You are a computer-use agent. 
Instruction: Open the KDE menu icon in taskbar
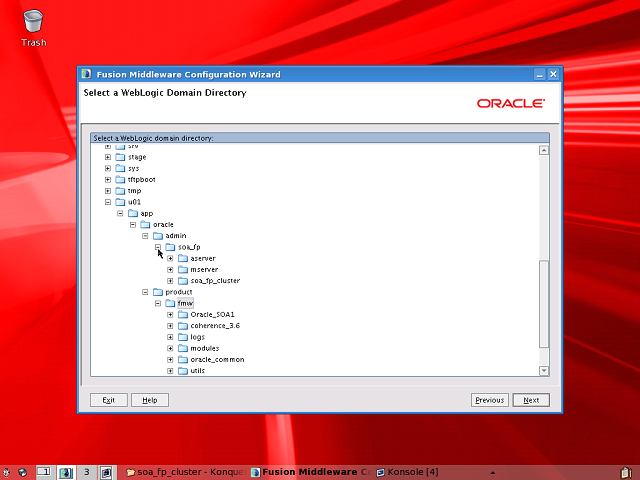[x=6, y=472]
